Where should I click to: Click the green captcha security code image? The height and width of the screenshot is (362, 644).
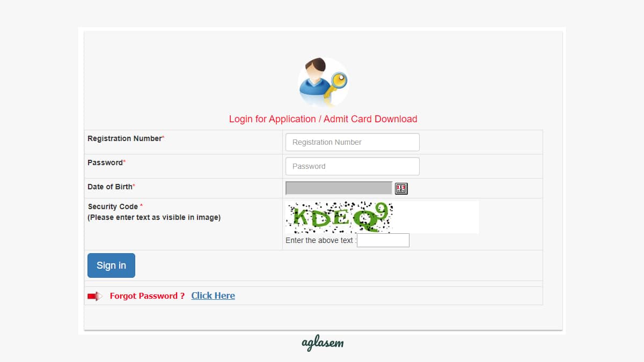[x=339, y=217]
